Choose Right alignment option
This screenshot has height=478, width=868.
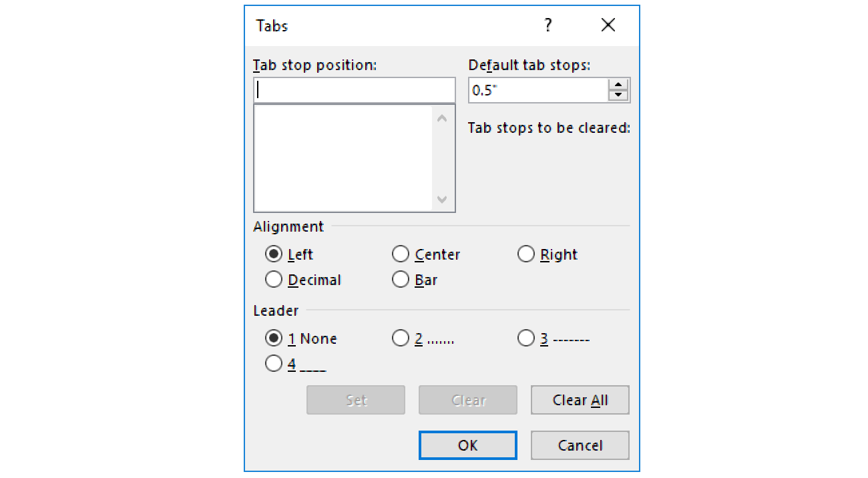tap(526, 254)
